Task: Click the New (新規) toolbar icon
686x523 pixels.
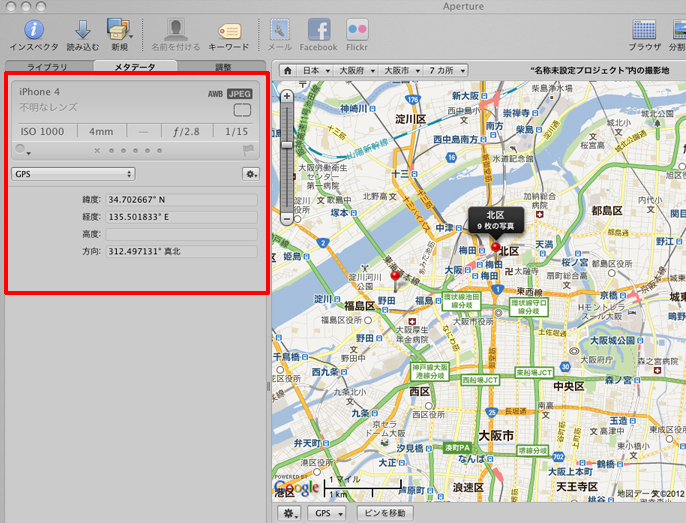Action: [x=119, y=29]
